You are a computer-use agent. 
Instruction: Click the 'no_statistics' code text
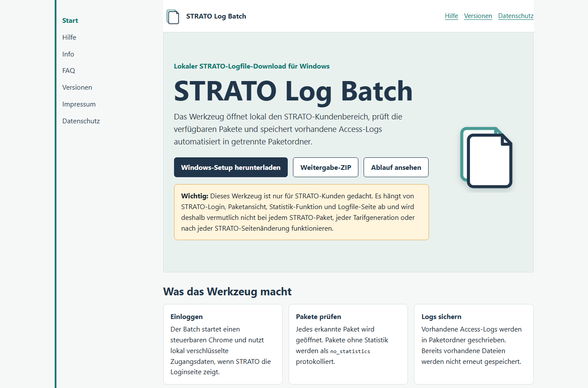click(x=350, y=351)
